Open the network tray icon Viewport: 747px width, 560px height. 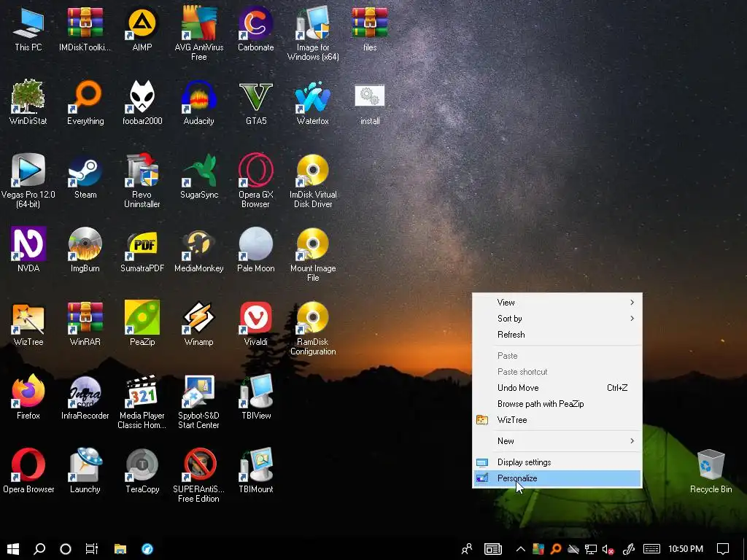591,550
